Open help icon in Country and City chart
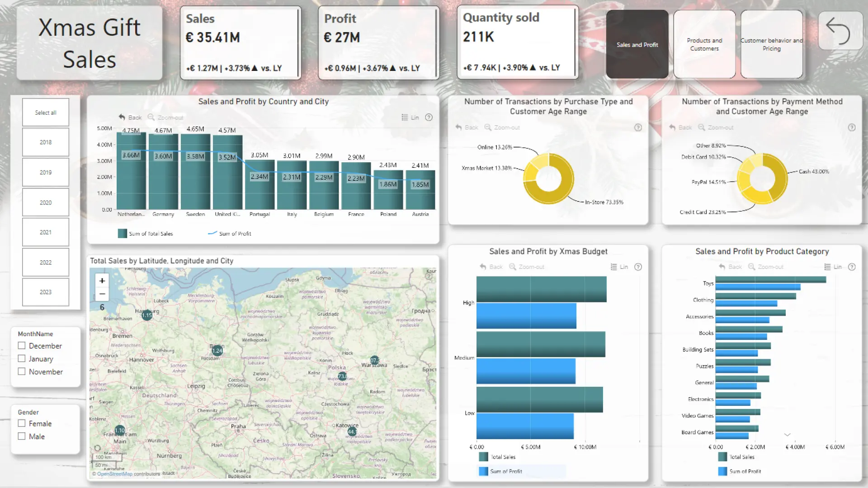This screenshot has width=868, height=488. coord(429,117)
